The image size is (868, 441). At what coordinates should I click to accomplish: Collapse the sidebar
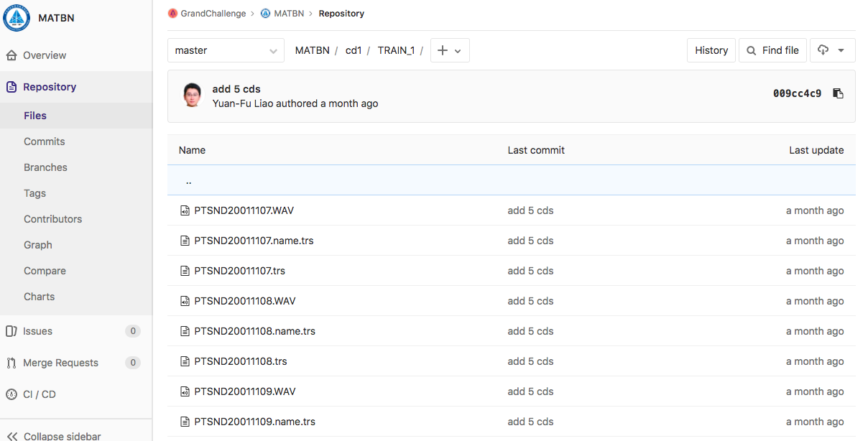pos(54,436)
